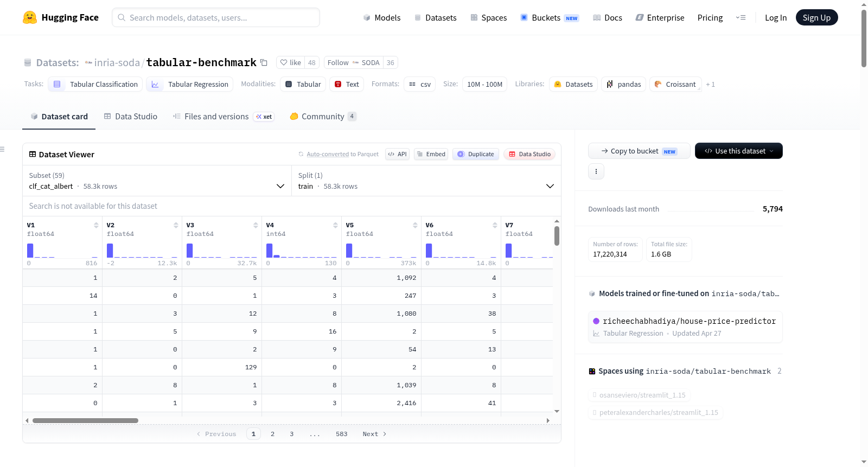Open the left sidebar hamburger icon

(x=3, y=149)
